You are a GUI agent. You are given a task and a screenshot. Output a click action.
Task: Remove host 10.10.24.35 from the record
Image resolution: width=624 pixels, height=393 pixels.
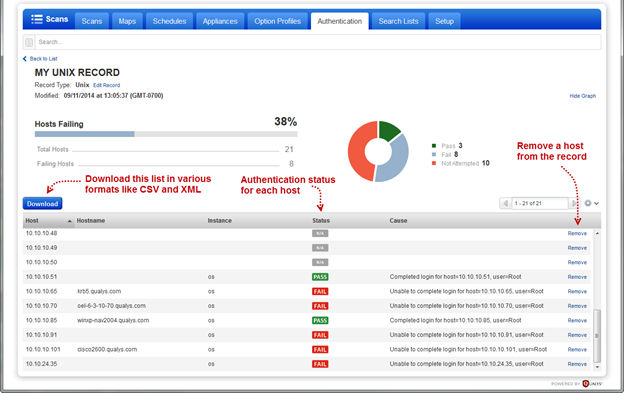coord(577,364)
